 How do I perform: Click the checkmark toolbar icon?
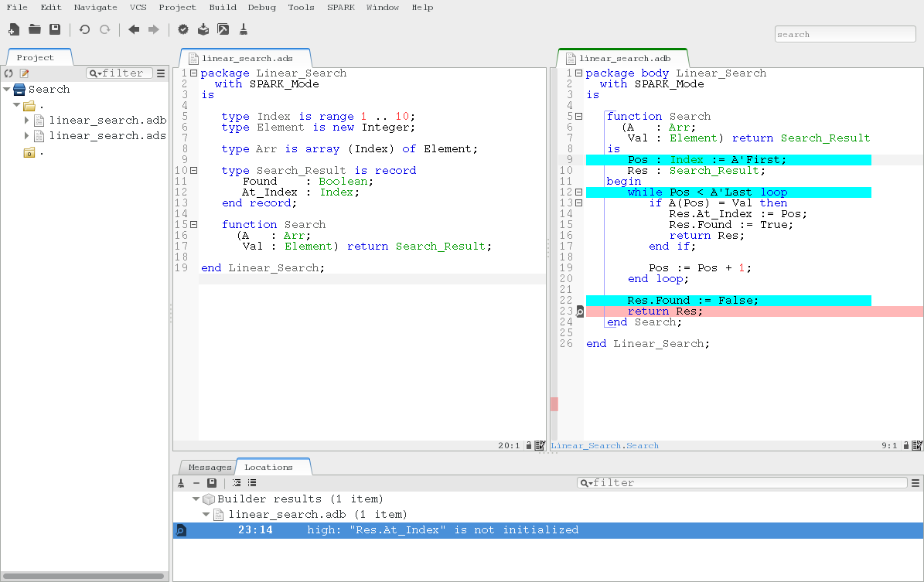click(183, 29)
